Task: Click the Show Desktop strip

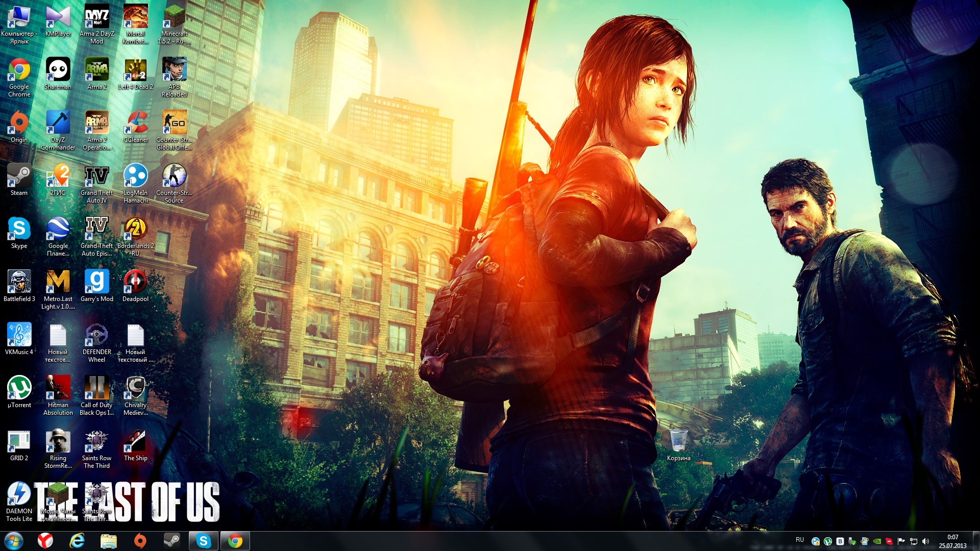Action: click(976, 541)
